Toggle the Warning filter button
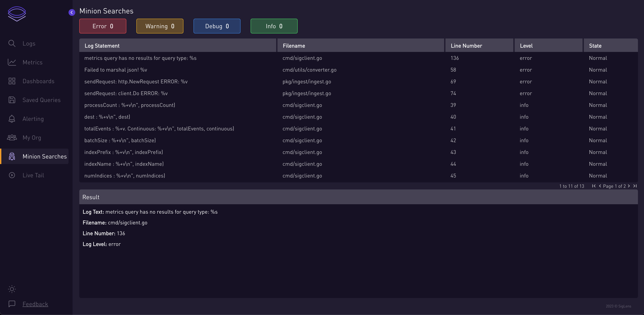 click(x=160, y=26)
